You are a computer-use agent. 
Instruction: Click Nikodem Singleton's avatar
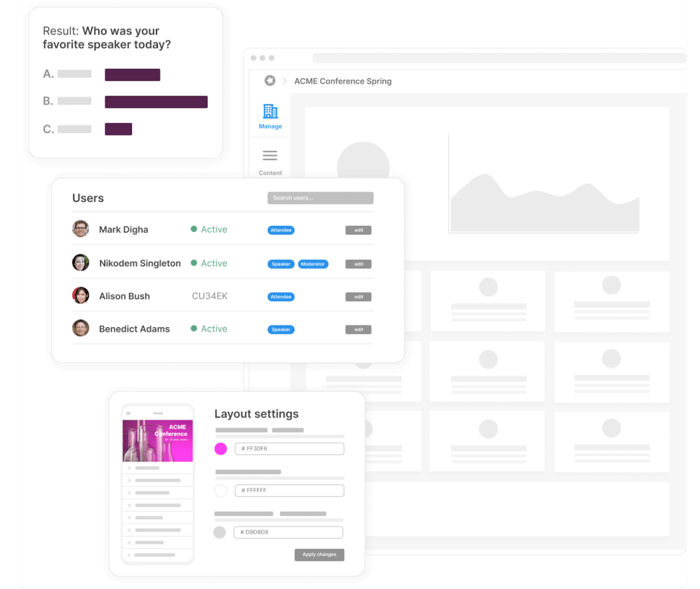click(x=81, y=263)
